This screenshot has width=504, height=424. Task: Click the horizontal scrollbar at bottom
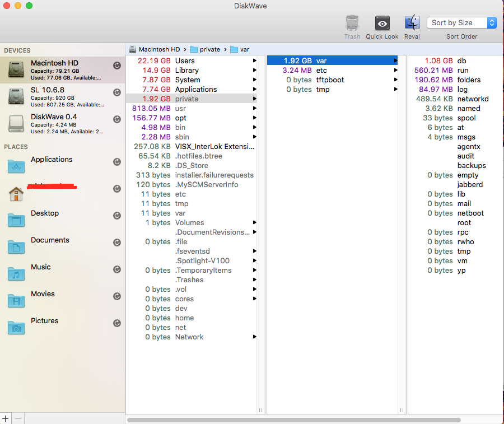pyautogui.click(x=294, y=420)
